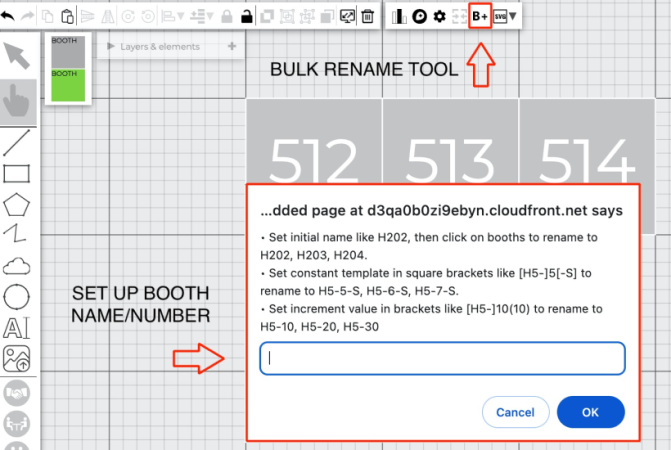The image size is (671, 450).
Task: Paste from clipboard icon
Action: point(67,16)
